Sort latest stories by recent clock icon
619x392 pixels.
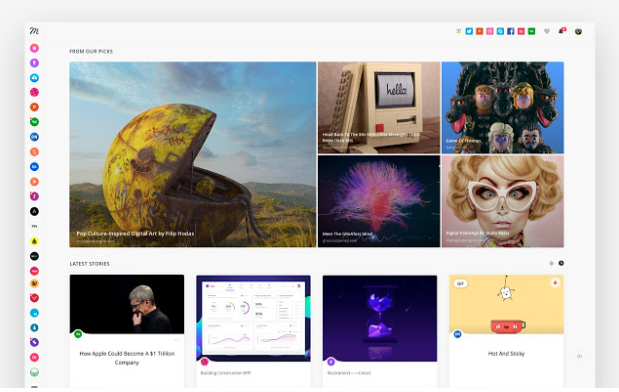(561, 263)
